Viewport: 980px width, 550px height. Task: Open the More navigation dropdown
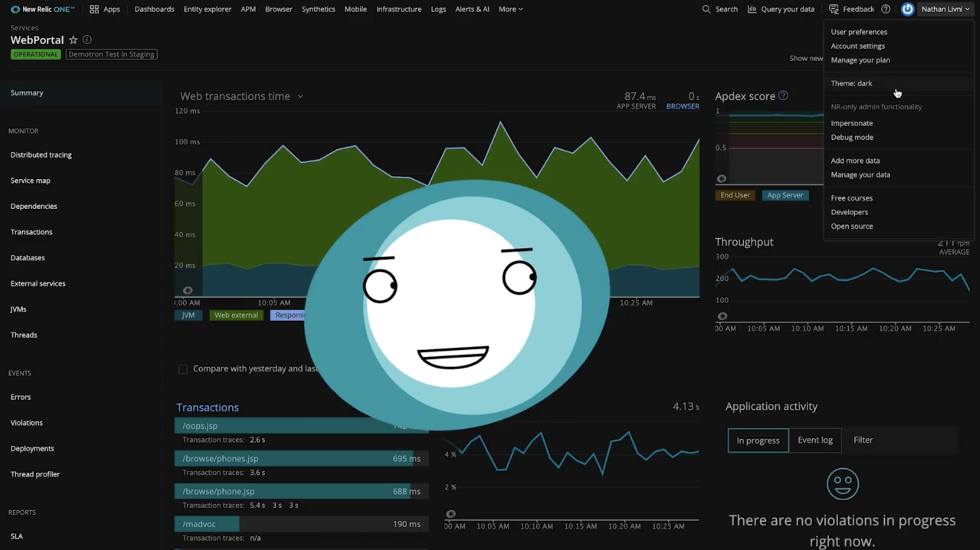pos(511,9)
